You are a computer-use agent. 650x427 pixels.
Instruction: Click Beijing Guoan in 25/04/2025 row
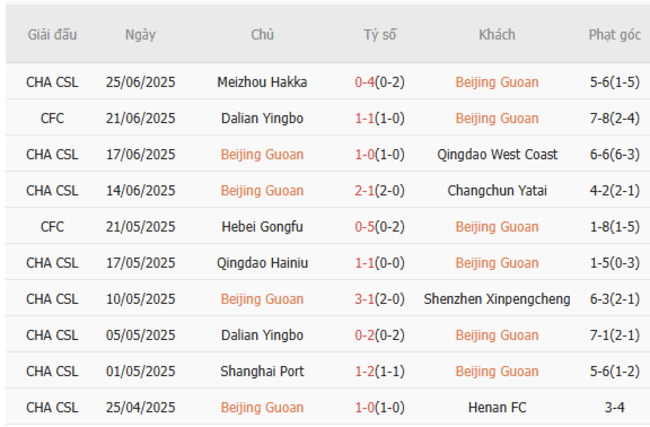coord(262,407)
